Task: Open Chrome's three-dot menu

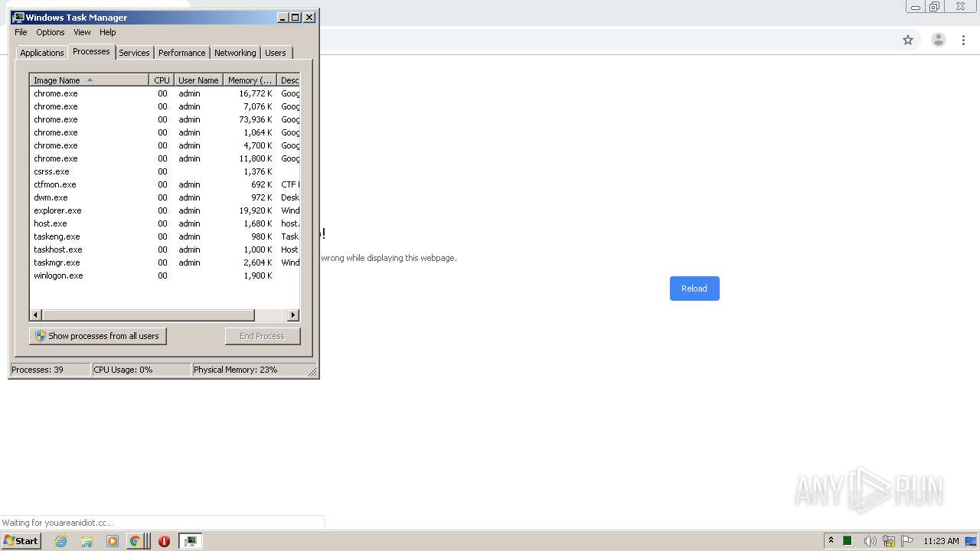Action: click(964, 40)
